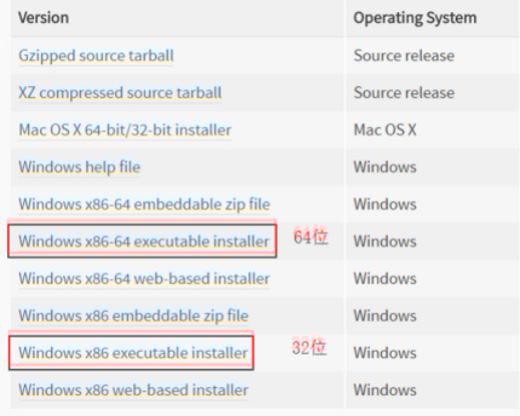Open the Gzipped source tarball link
Image resolution: width=520 pixels, height=416 pixels.
coord(96,56)
